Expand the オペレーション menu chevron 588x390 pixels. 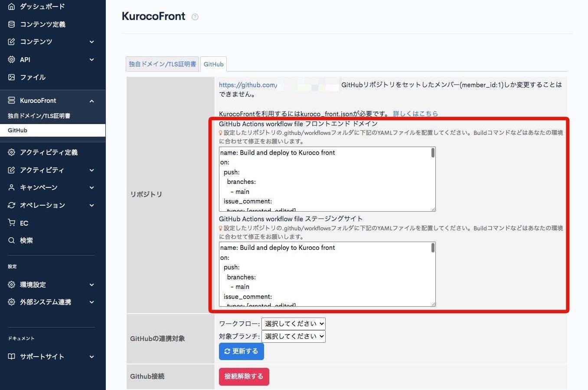tap(91, 205)
